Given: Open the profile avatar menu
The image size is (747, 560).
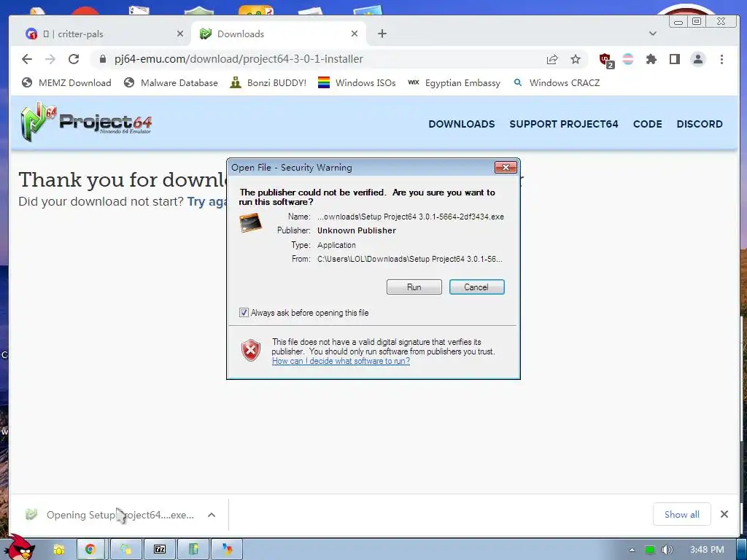Looking at the screenshot, I should (x=698, y=59).
